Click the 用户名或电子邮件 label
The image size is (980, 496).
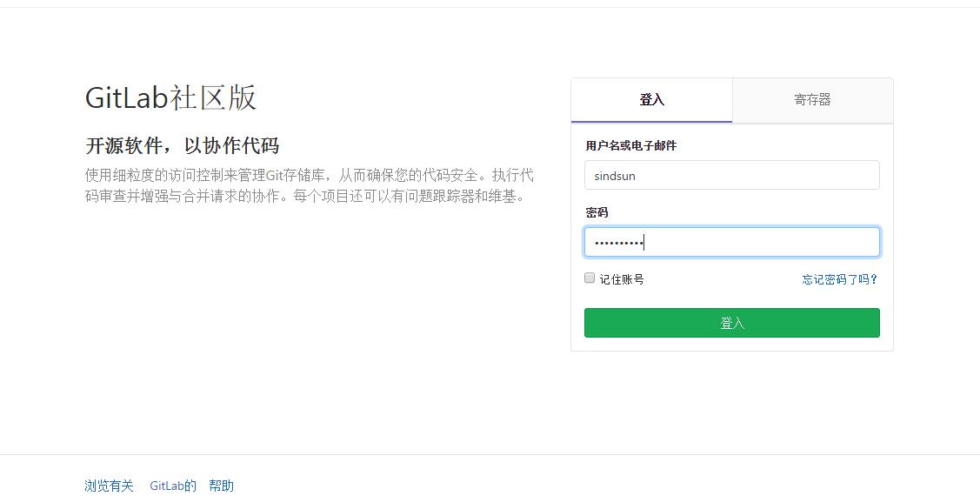(x=630, y=145)
